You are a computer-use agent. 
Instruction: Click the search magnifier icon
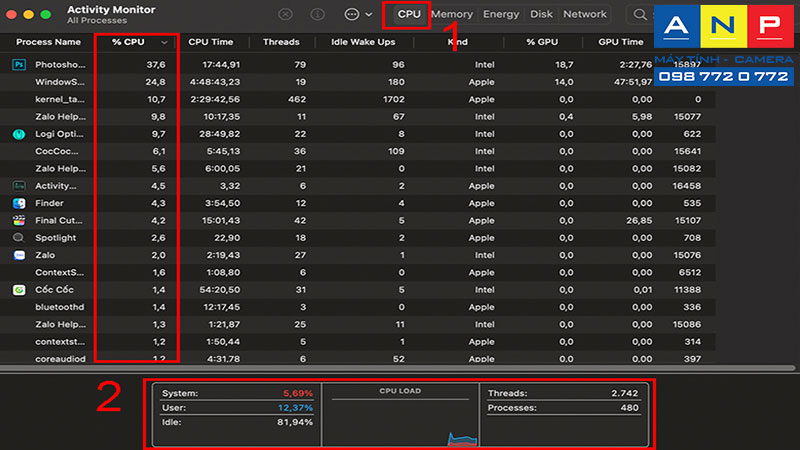click(640, 14)
